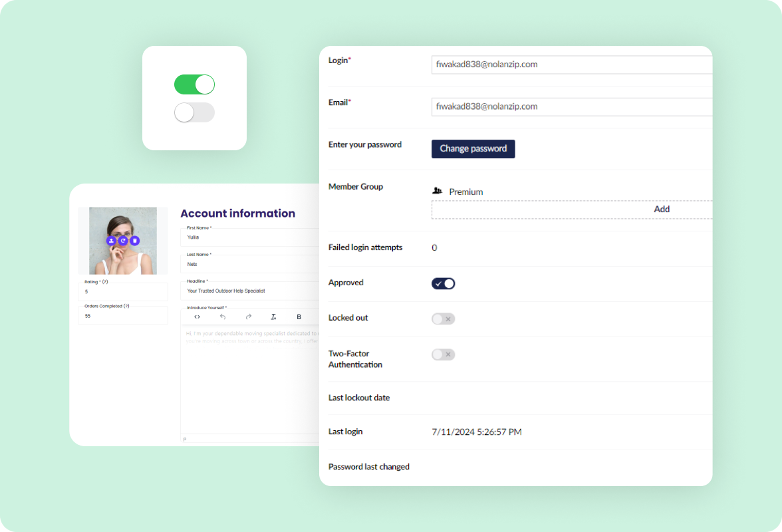The image size is (782, 532).
Task: Open the source code view in the editor
Action: coord(197,317)
